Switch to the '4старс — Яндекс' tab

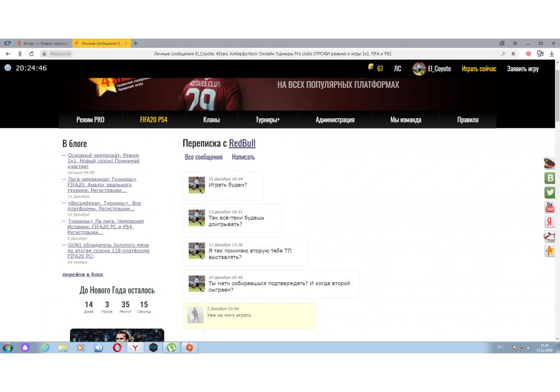[x=43, y=43]
